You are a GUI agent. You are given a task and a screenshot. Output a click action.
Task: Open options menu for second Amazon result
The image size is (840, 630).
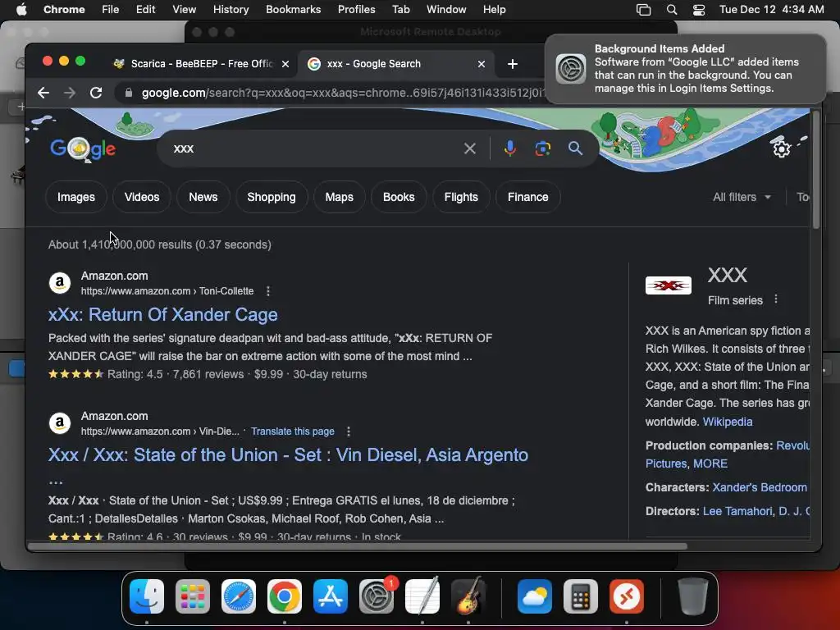click(x=348, y=431)
